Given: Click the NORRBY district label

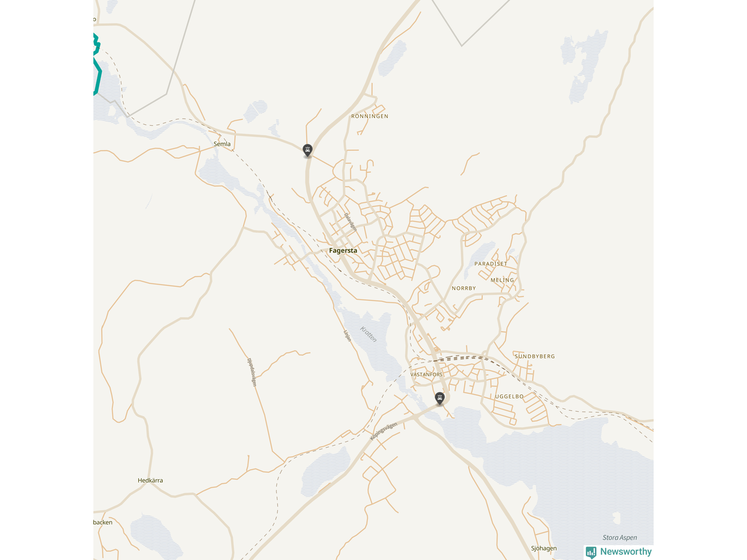Looking at the screenshot, I should click(x=464, y=288).
